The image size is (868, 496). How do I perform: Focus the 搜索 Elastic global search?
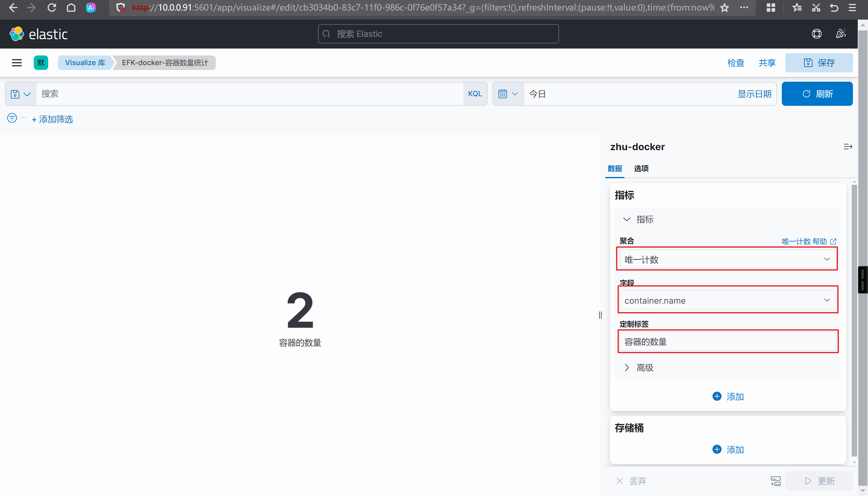pos(438,34)
